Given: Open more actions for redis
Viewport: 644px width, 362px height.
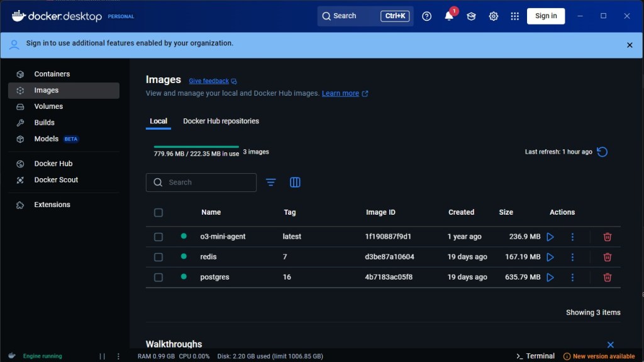Looking at the screenshot, I should (x=572, y=257).
